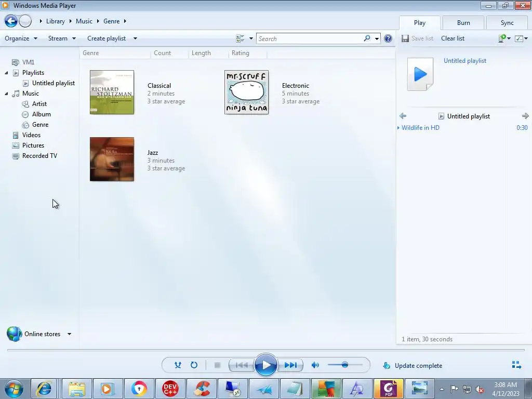
Task: Click the seek bar
Action: coord(265,350)
